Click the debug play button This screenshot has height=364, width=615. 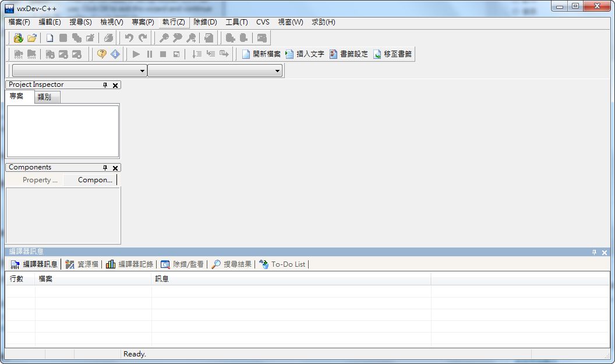point(136,54)
